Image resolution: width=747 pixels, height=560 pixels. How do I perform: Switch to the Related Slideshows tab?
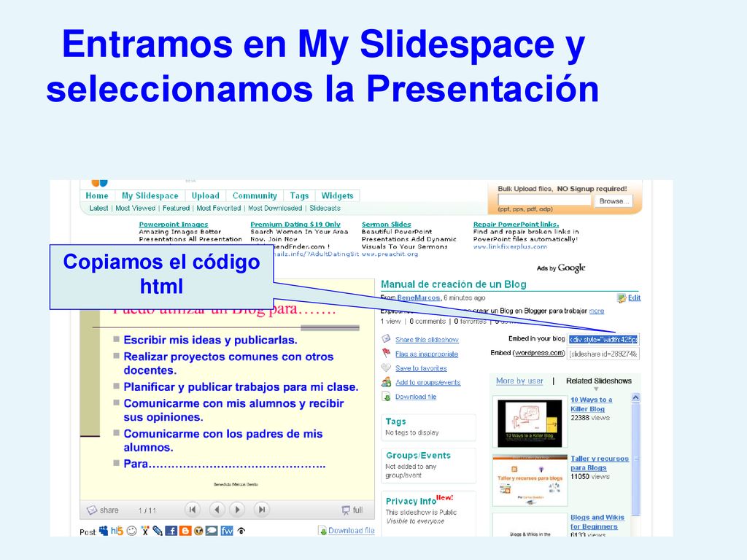tap(599, 381)
